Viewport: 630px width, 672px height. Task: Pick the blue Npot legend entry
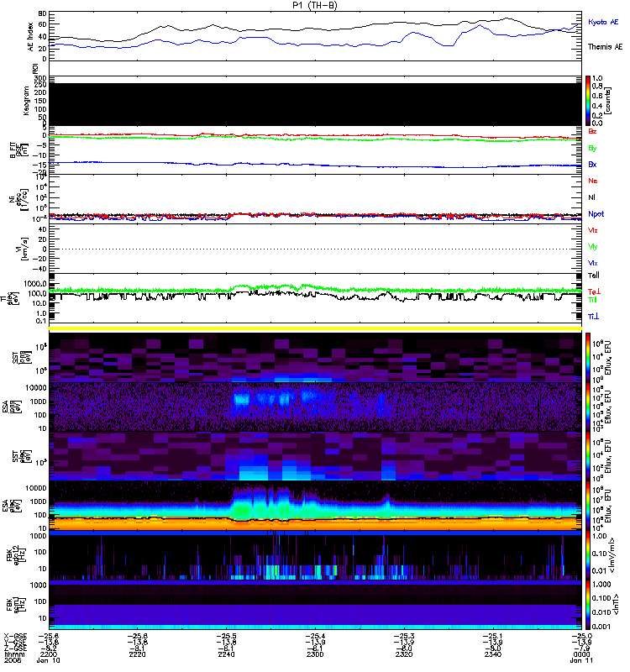(596, 214)
